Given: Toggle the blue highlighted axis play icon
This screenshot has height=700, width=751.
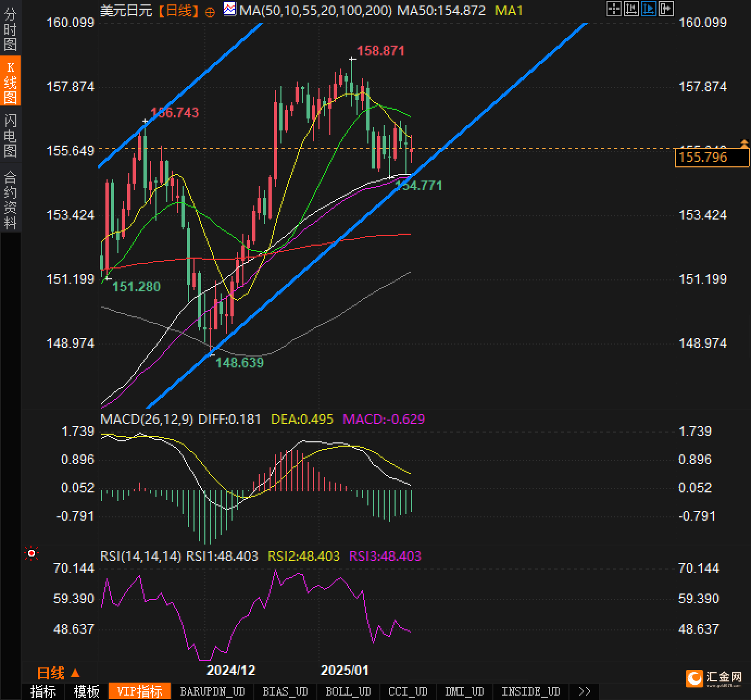Looking at the screenshot, I should click(x=648, y=9).
